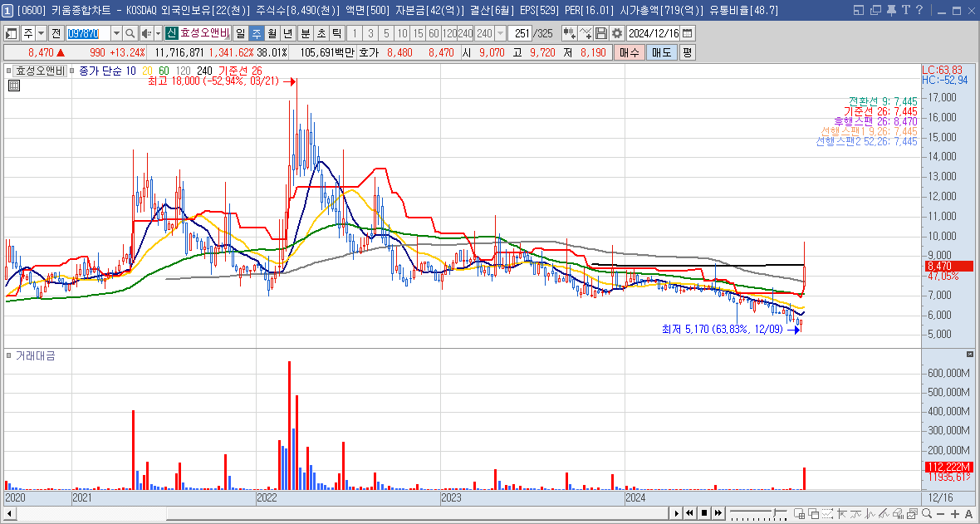The width and height of the screenshot is (980, 524).
Task: Click the stock search magnifier icon
Action: [130, 33]
